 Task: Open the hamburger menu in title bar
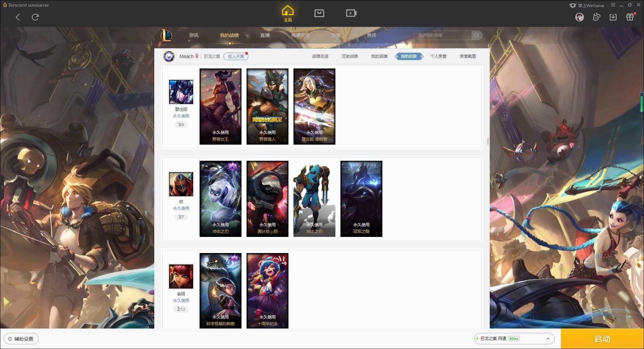point(613,5)
